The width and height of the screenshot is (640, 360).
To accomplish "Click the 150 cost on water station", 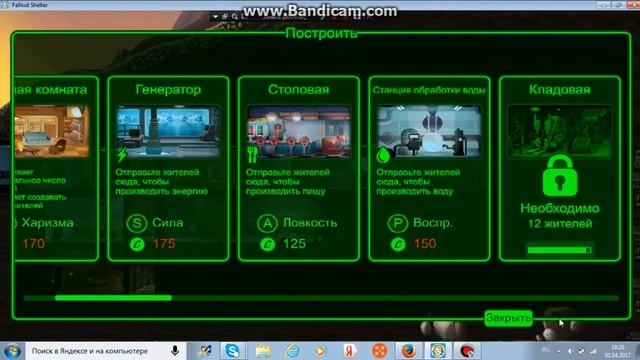I will [x=425, y=244].
